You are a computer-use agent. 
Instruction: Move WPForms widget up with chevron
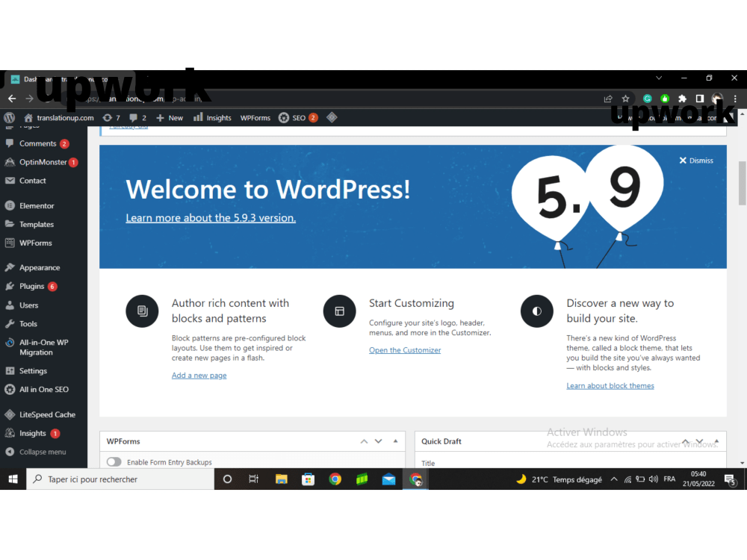click(x=364, y=441)
